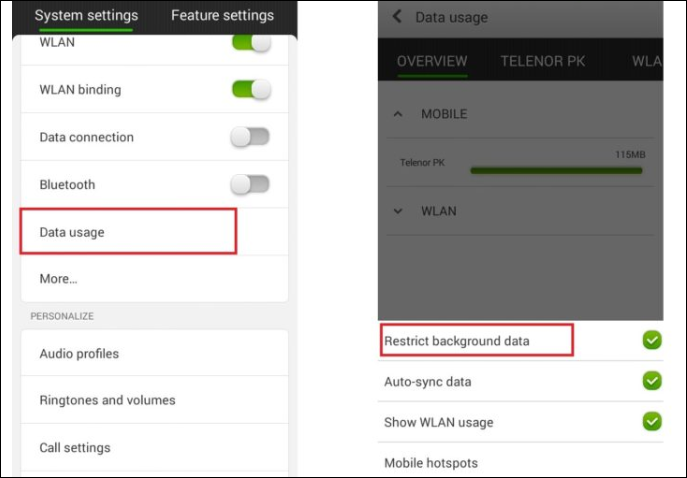Image resolution: width=687 pixels, height=478 pixels.
Task: Turn on the Bluetooth switch
Action: pyautogui.click(x=250, y=184)
